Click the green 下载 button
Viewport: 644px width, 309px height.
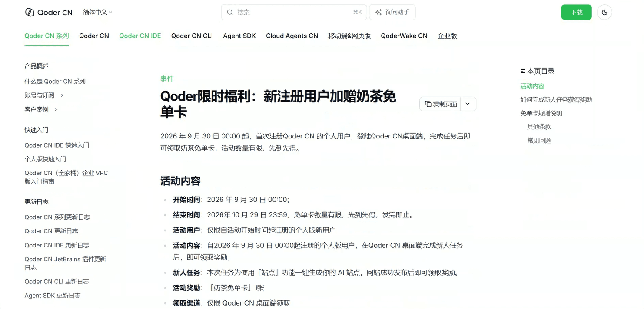click(x=576, y=12)
